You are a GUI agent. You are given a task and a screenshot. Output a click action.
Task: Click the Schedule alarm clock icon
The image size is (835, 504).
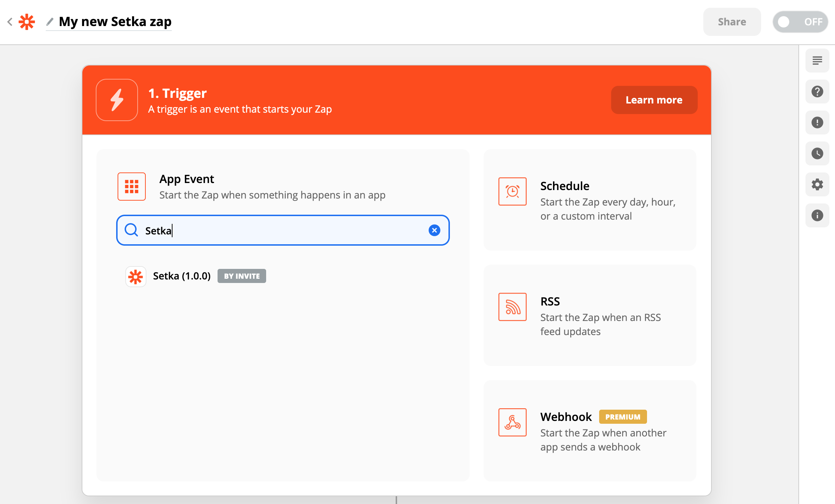513,191
